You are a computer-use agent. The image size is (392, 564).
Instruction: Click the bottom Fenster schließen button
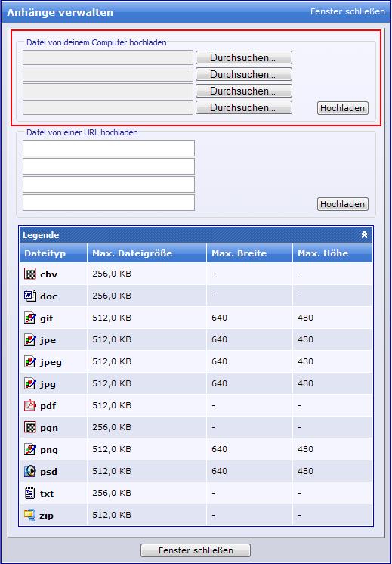click(196, 550)
